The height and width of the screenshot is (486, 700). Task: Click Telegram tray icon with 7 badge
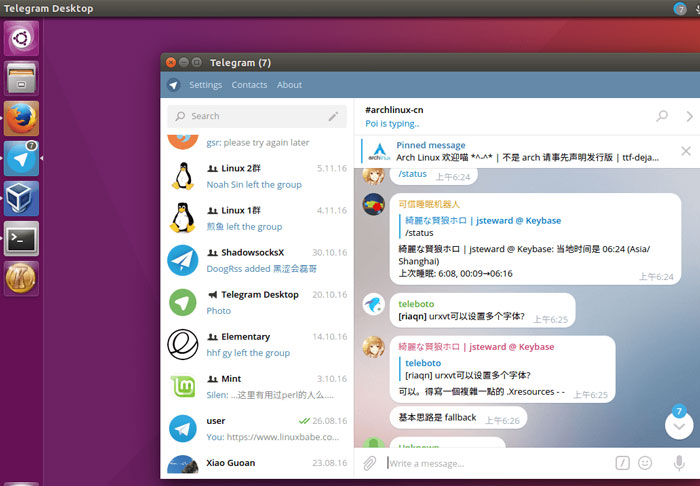(680, 8)
